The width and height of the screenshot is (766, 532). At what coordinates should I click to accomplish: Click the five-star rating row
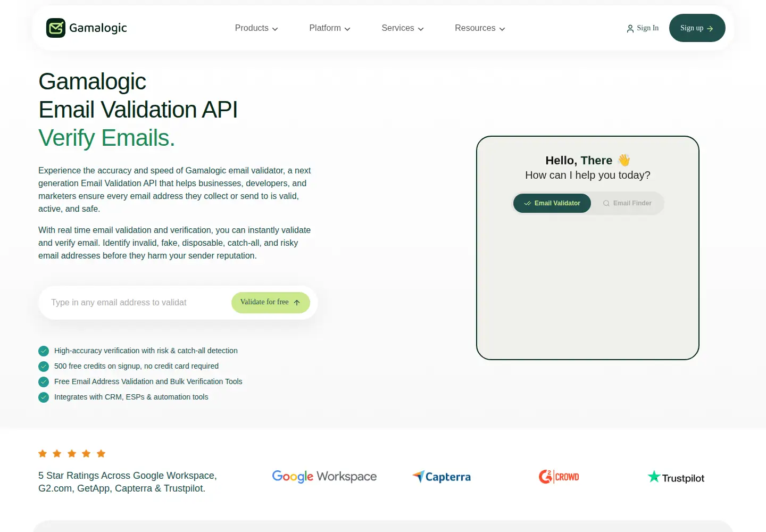72,454
